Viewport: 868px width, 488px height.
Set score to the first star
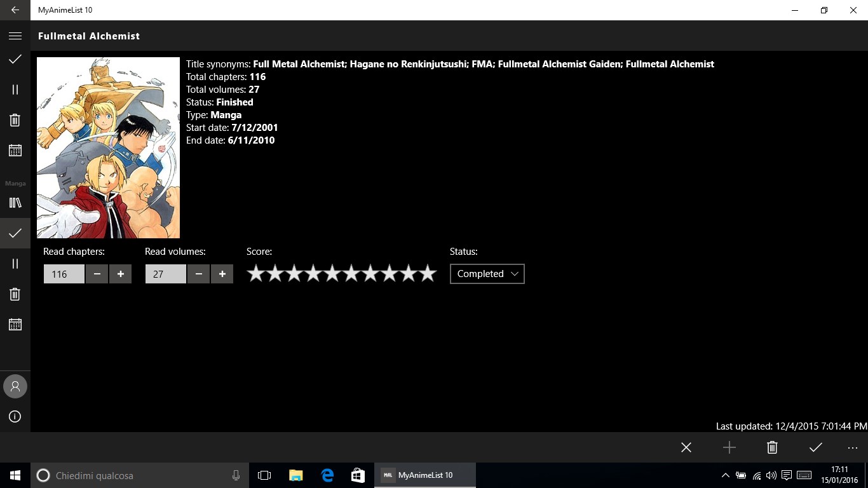point(256,273)
